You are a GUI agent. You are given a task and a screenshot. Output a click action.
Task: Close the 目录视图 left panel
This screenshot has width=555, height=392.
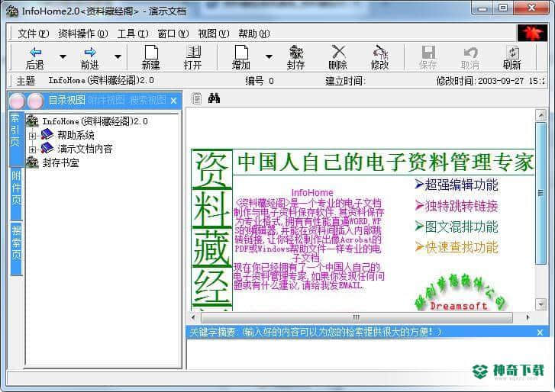point(174,101)
